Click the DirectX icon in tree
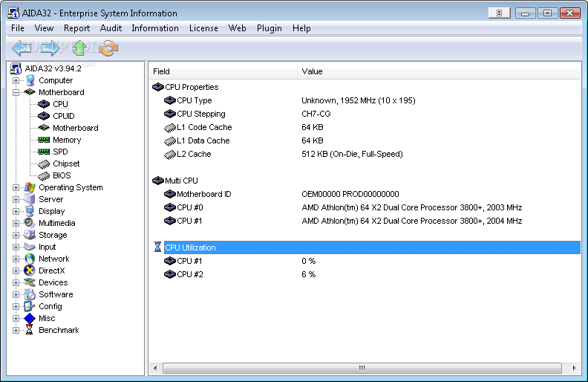 (x=30, y=271)
